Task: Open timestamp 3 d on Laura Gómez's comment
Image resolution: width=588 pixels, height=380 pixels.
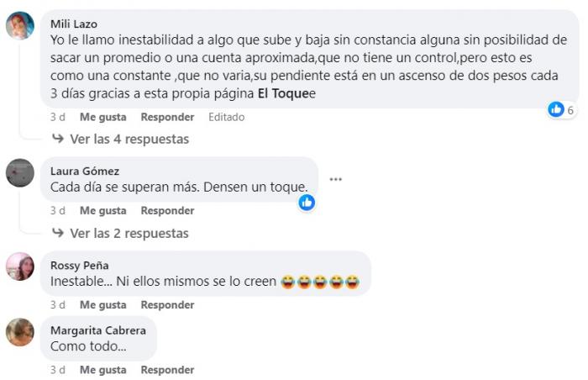Action: click(x=58, y=211)
